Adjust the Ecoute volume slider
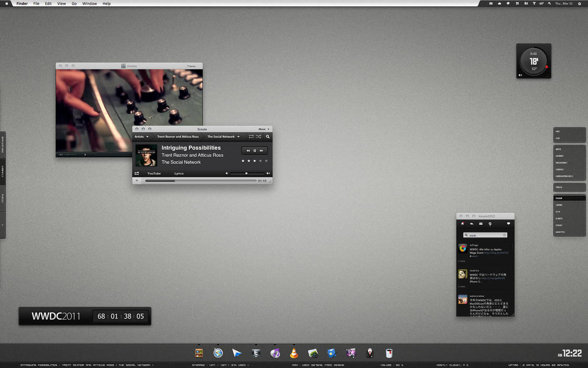Image resolution: width=588 pixels, height=368 pixels. pyautogui.click(x=247, y=173)
